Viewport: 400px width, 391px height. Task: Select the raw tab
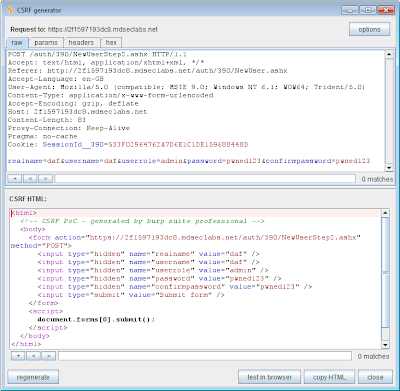[17, 43]
